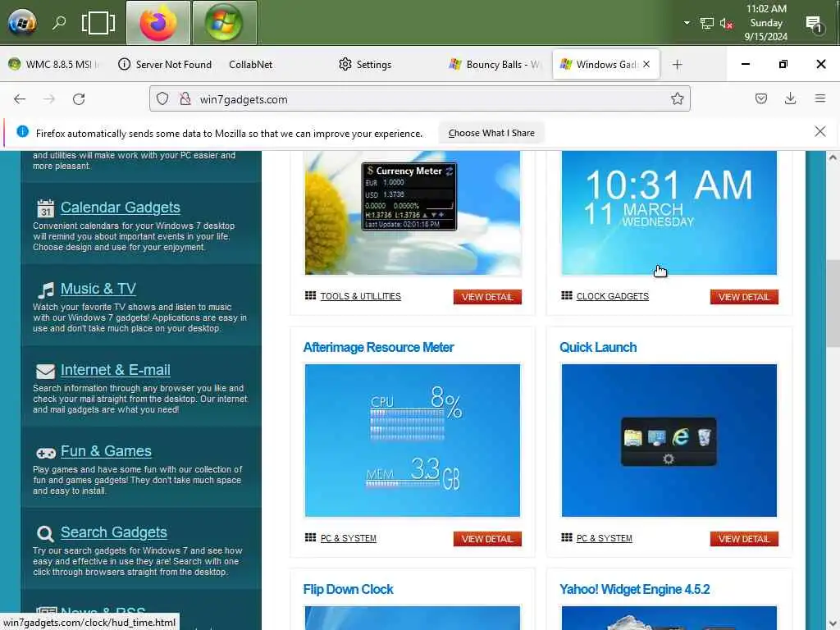View detail for Afterimage Resource Meter
840x630 pixels.
tap(487, 539)
